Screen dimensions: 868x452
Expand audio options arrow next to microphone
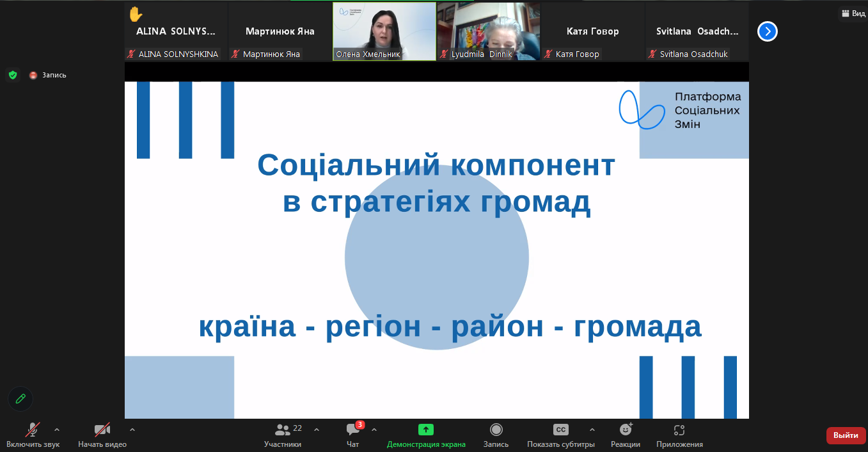tap(57, 430)
